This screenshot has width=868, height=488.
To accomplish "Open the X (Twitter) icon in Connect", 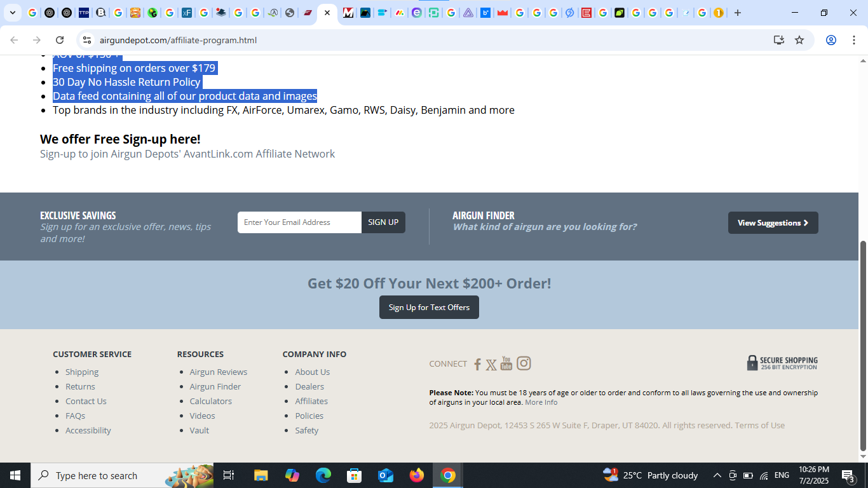I will point(491,365).
